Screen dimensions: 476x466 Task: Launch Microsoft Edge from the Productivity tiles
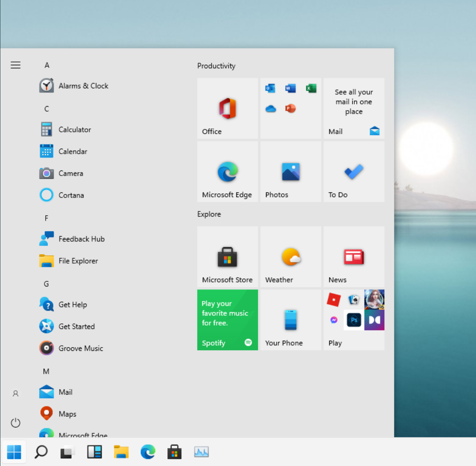click(227, 172)
